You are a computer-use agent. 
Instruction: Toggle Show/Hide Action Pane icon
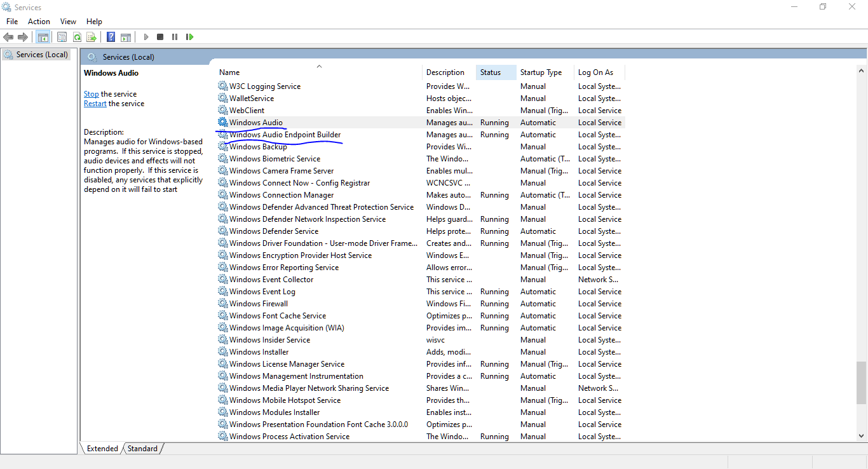point(126,37)
